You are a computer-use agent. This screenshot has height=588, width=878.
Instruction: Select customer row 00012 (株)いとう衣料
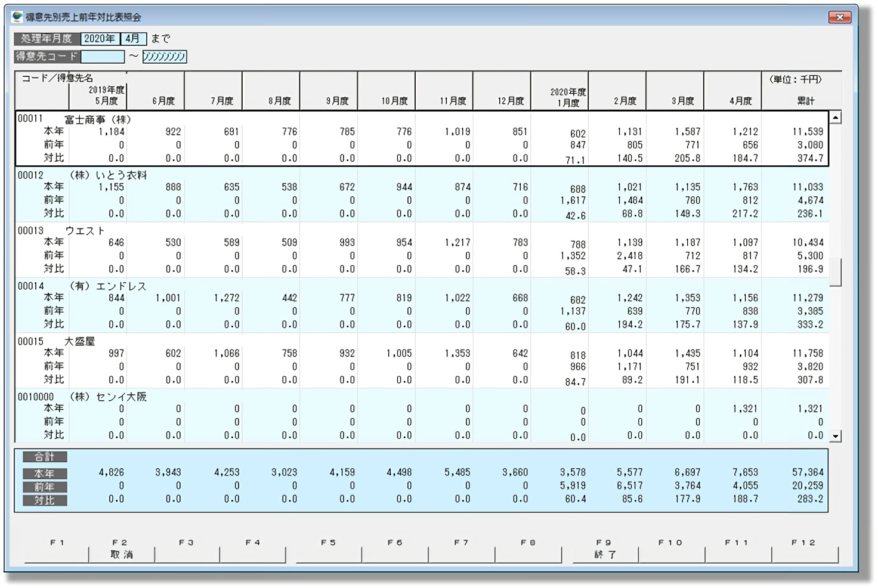pos(422,194)
